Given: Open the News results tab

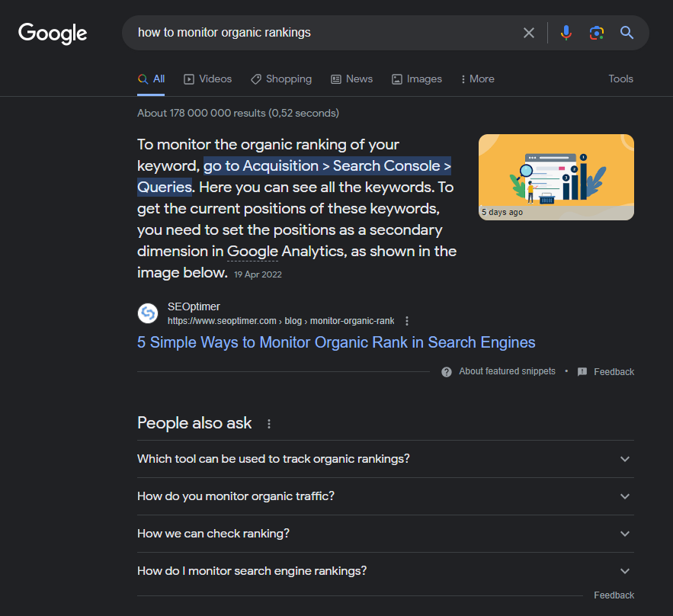Looking at the screenshot, I should click(x=351, y=79).
